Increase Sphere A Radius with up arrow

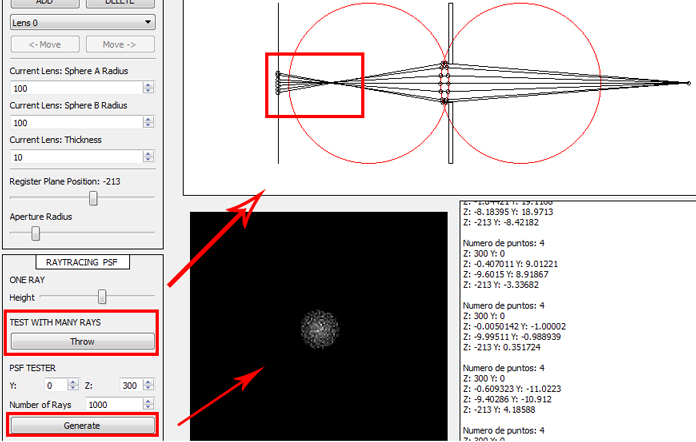(148, 85)
